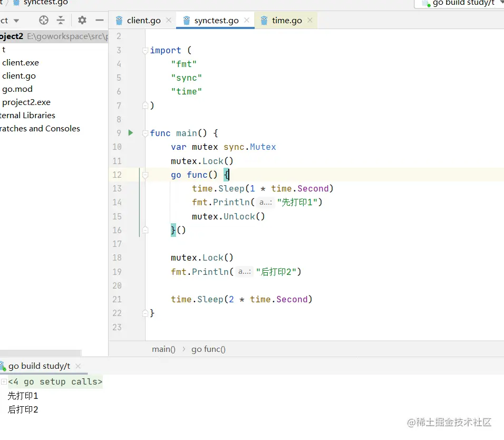Select project2.exe in the project tree
Image resolution: width=504 pixels, height=440 pixels.
26,102
